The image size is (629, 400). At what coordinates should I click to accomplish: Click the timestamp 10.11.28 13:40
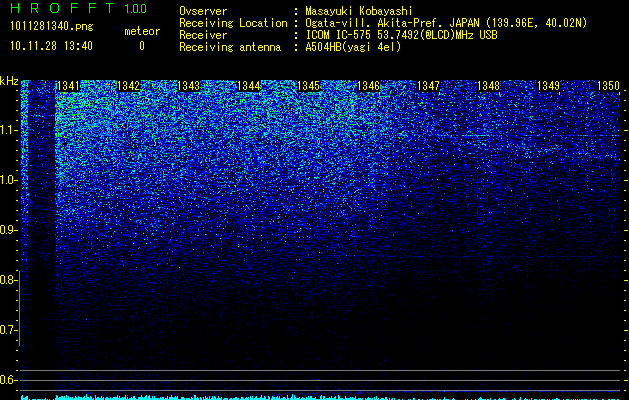coord(51,46)
